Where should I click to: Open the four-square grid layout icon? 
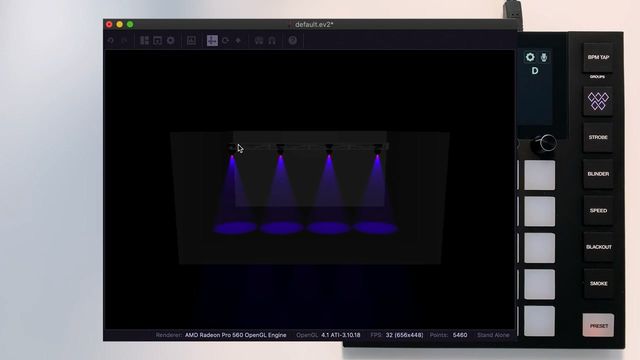[144, 40]
